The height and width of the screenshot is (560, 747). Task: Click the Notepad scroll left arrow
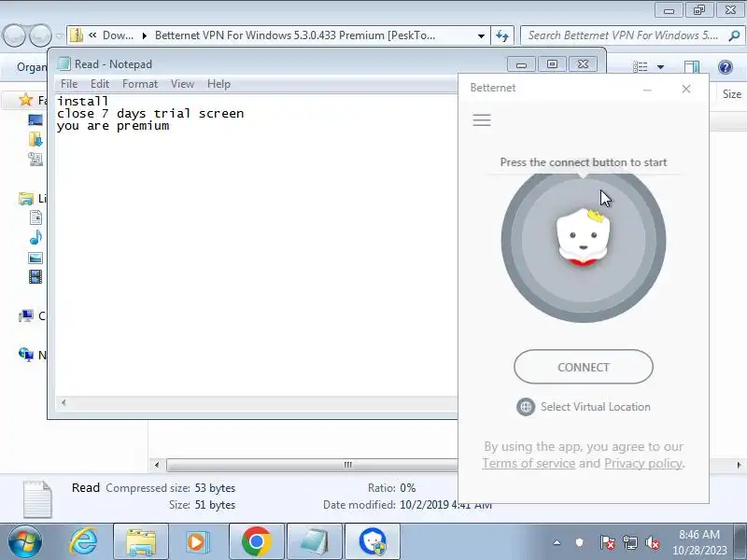pyautogui.click(x=63, y=403)
